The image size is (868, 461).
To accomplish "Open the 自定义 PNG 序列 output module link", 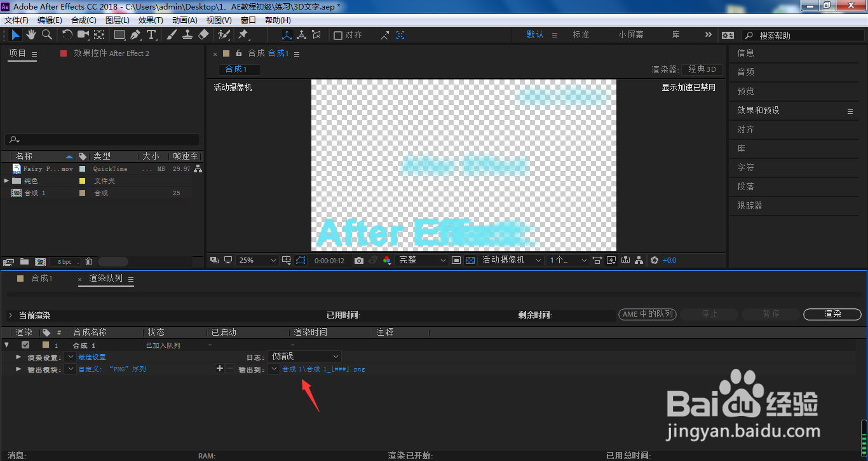I will 112,369.
